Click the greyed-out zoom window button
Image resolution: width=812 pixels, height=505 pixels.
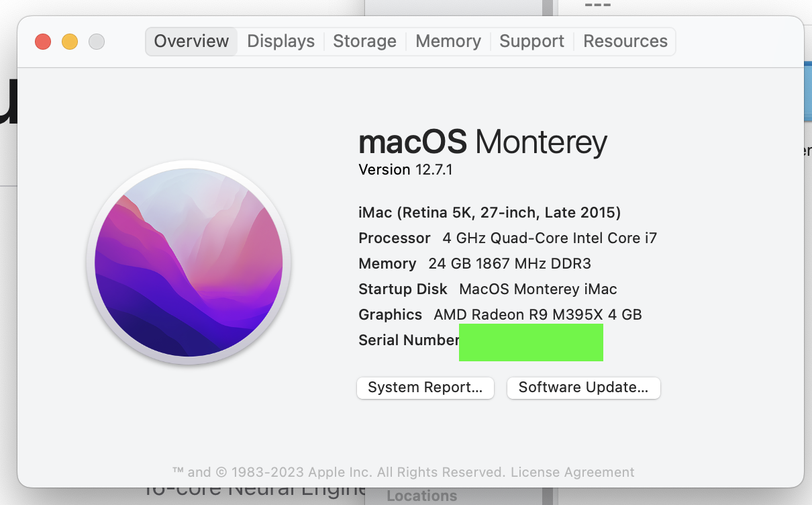click(x=97, y=42)
